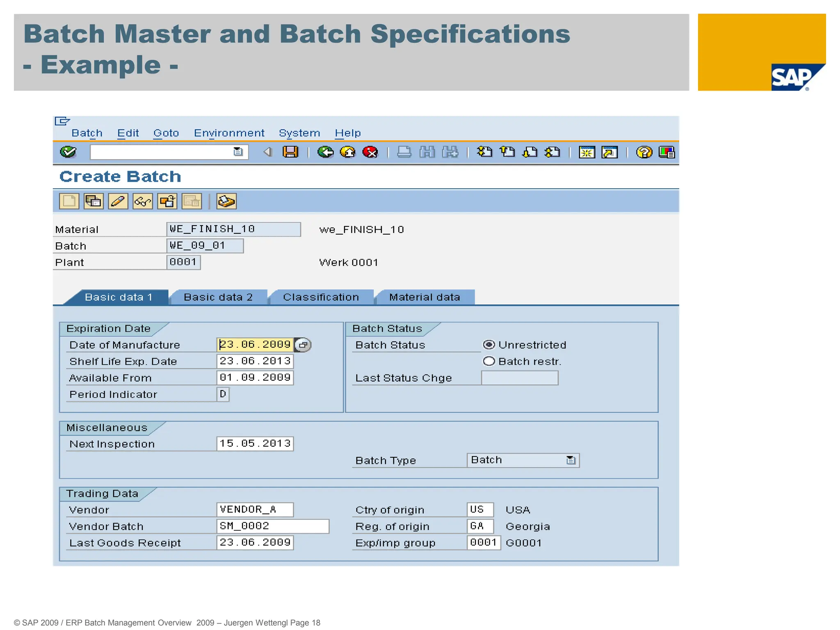
Task: Open the SAP window menu icon
Action: click(62, 121)
